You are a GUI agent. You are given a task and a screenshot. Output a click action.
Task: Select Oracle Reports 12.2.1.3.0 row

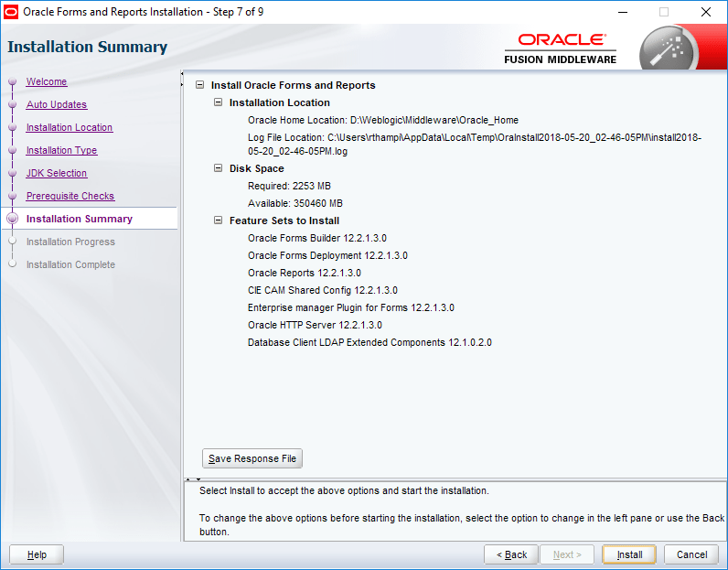coord(305,273)
